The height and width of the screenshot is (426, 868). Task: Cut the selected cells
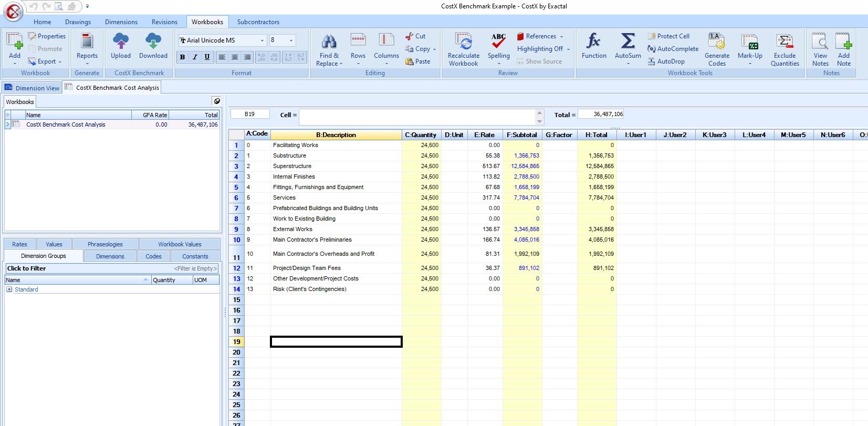click(415, 36)
